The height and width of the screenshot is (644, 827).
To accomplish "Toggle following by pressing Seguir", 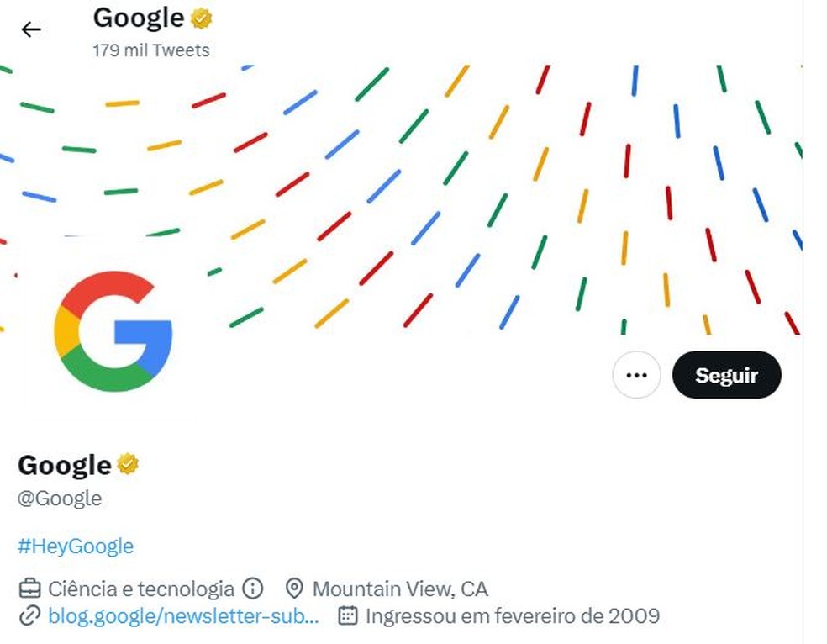I will click(x=727, y=375).
